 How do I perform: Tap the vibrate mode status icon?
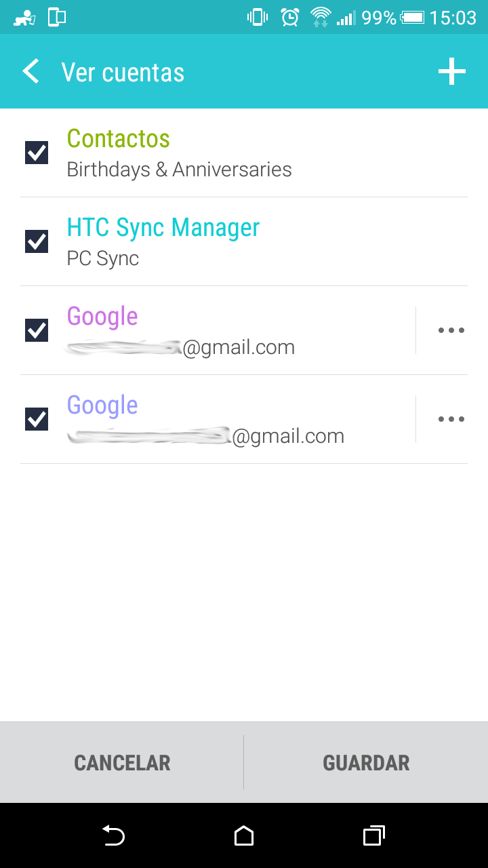point(258,17)
